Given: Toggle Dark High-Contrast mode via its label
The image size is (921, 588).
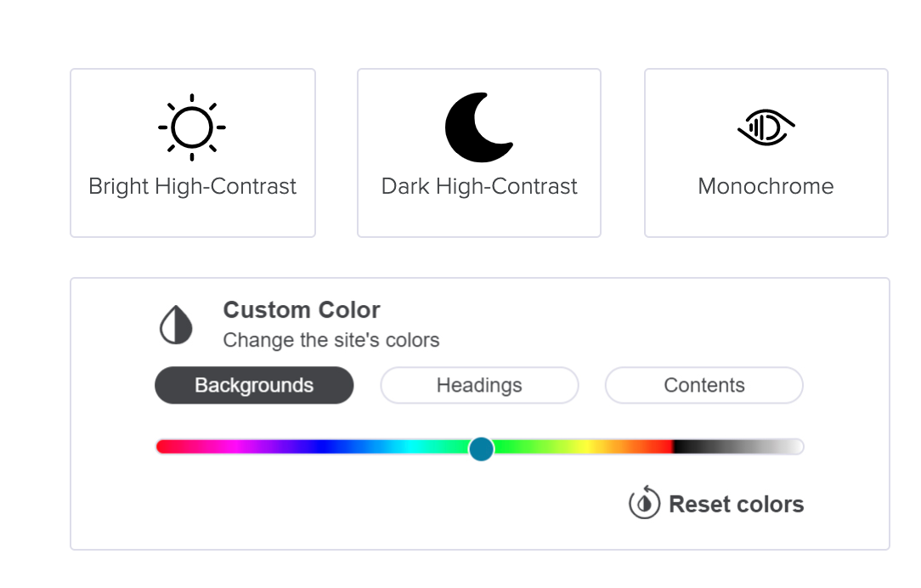Looking at the screenshot, I should (x=479, y=187).
